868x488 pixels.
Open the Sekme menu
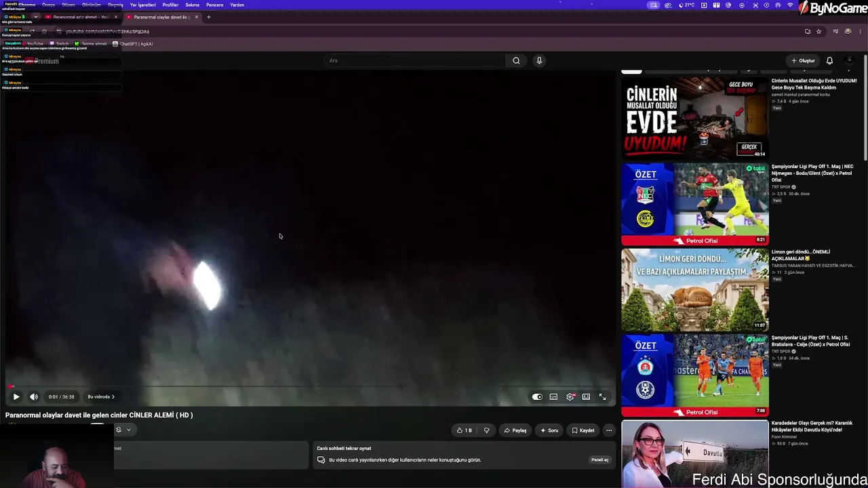point(193,5)
